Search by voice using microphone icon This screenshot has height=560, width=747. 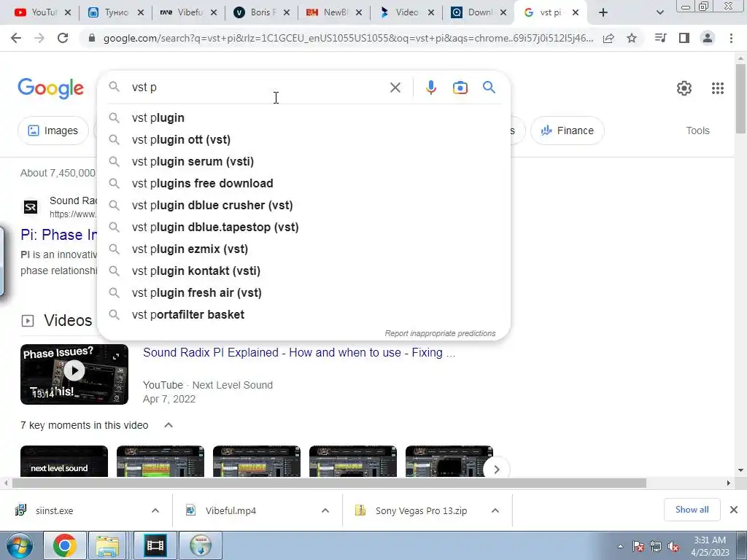point(430,87)
